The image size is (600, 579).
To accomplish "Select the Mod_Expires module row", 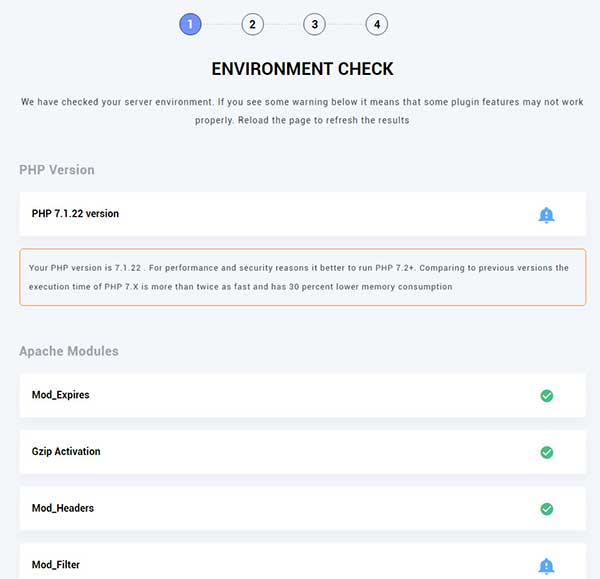I will (61, 395).
